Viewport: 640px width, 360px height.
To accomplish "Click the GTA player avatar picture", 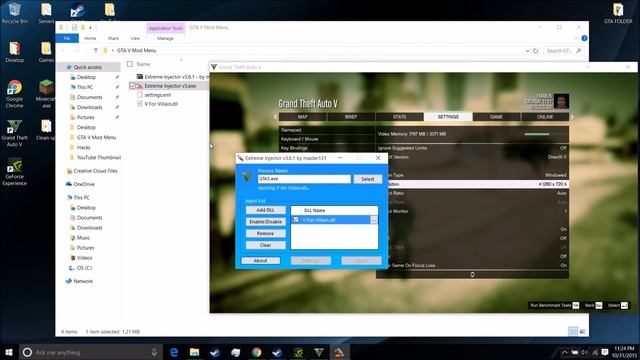I will (561, 101).
